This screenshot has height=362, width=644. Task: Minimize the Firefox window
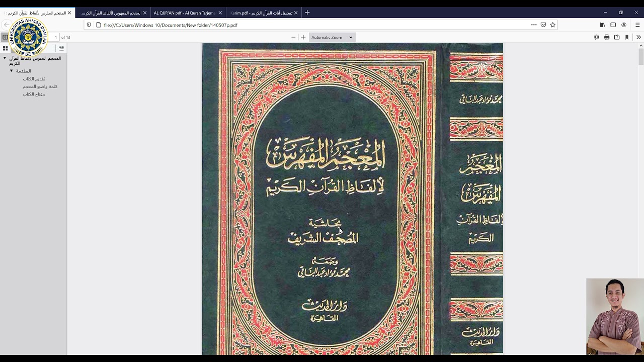(605, 13)
